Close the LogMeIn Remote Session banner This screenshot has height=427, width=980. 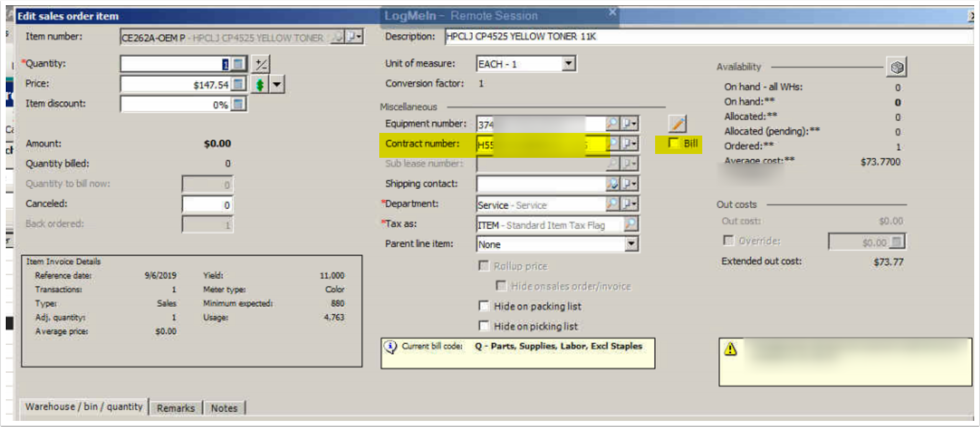(612, 12)
